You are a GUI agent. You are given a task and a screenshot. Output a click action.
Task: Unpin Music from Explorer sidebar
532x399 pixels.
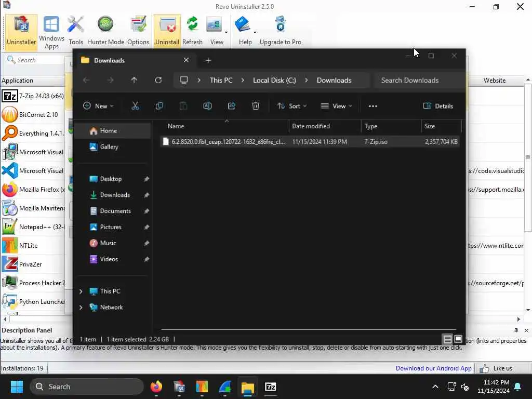146,243
